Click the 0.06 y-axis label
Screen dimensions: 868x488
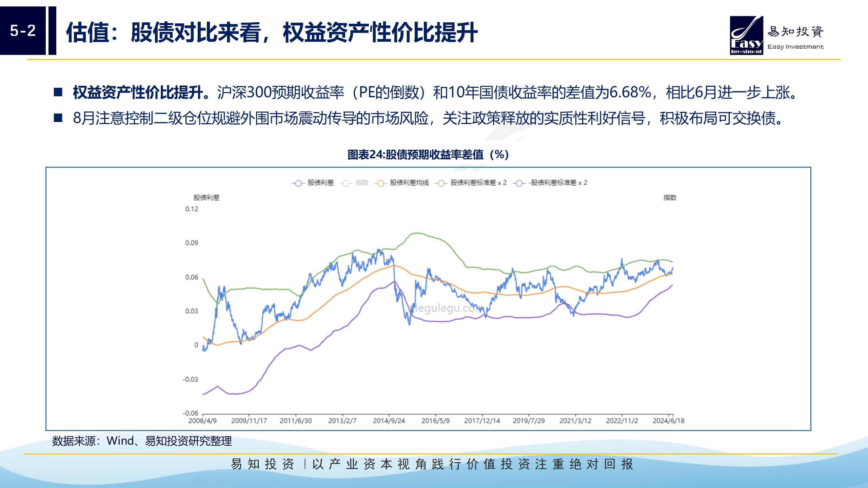point(192,277)
